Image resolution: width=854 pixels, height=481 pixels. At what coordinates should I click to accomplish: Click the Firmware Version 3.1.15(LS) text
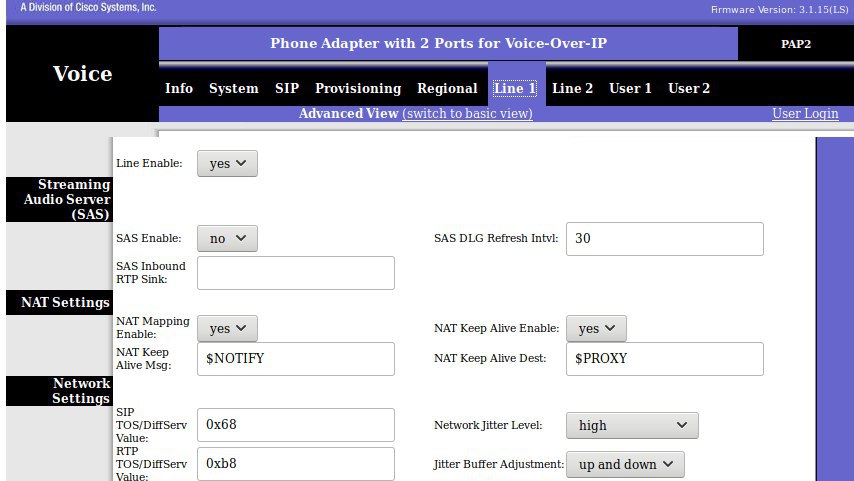click(779, 10)
